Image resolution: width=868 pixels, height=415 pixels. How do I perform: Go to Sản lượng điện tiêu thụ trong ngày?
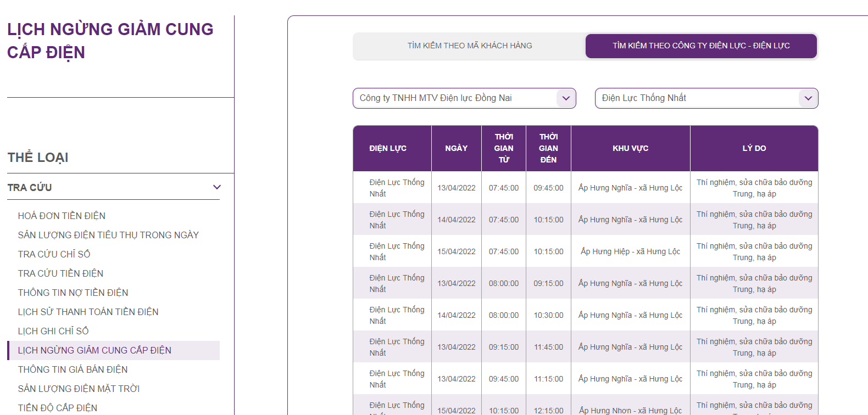[108, 235]
